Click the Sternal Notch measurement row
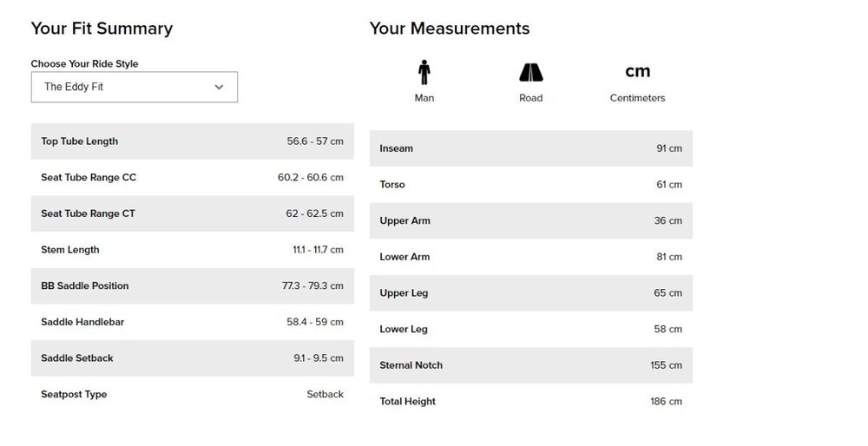 (x=530, y=365)
